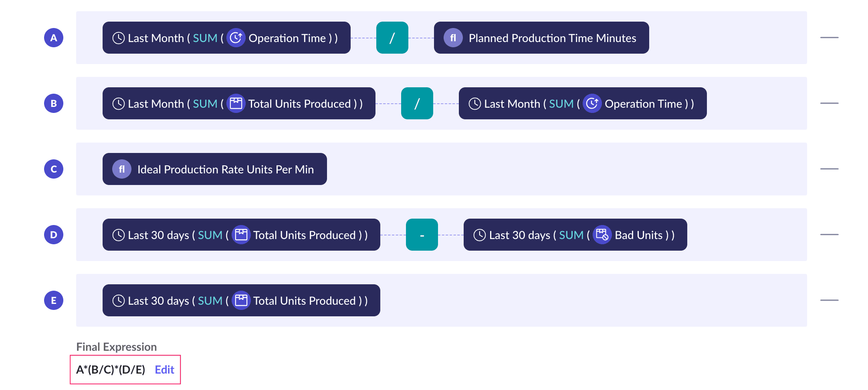Click the fl icon beside Ideal Production Rate
868x390 pixels.
pyautogui.click(x=121, y=169)
